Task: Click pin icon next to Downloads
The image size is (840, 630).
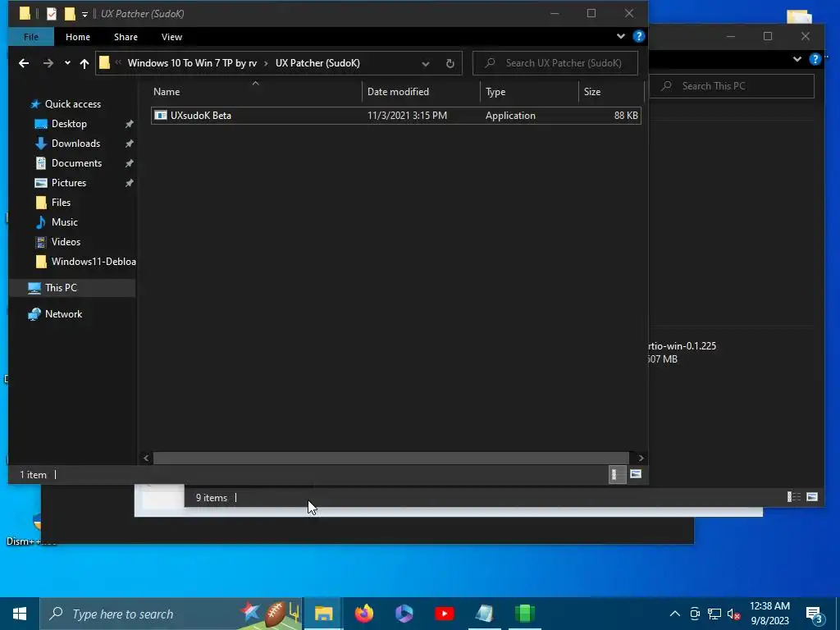Action: click(129, 144)
